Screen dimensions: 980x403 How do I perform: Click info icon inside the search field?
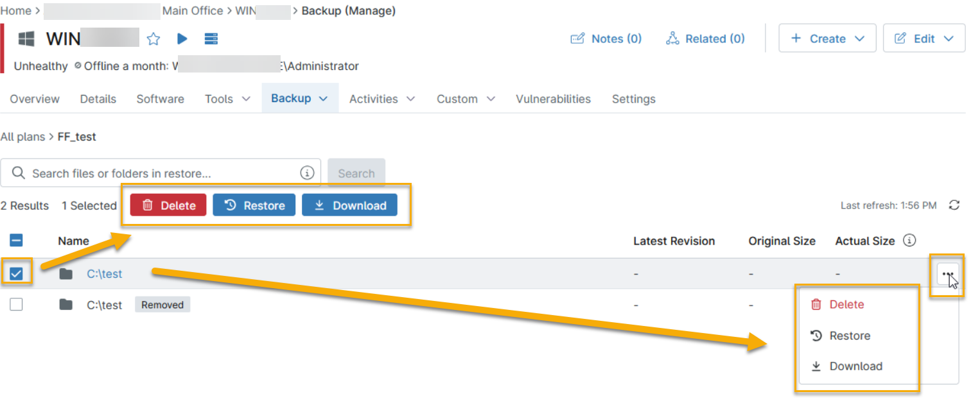point(307,173)
